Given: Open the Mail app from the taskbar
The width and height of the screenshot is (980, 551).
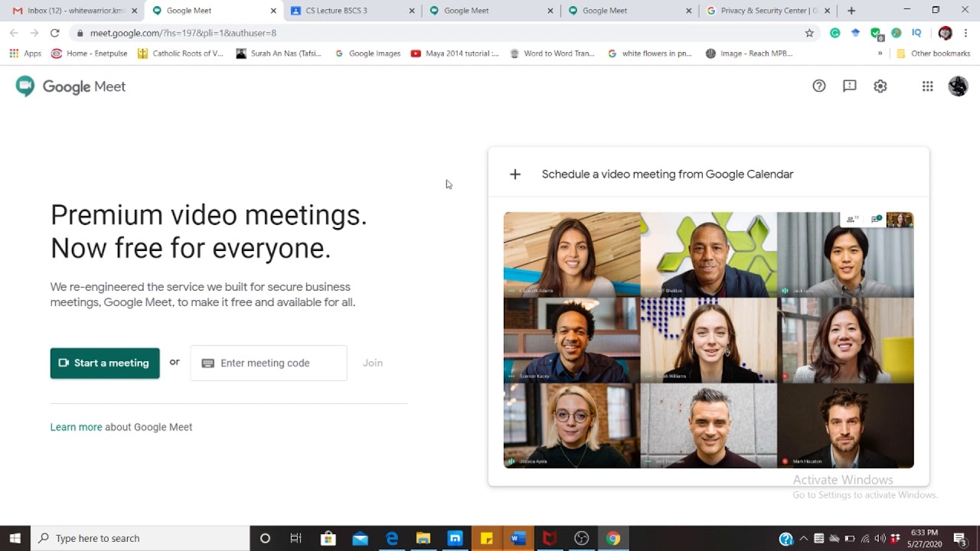Looking at the screenshot, I should (360, 538).
